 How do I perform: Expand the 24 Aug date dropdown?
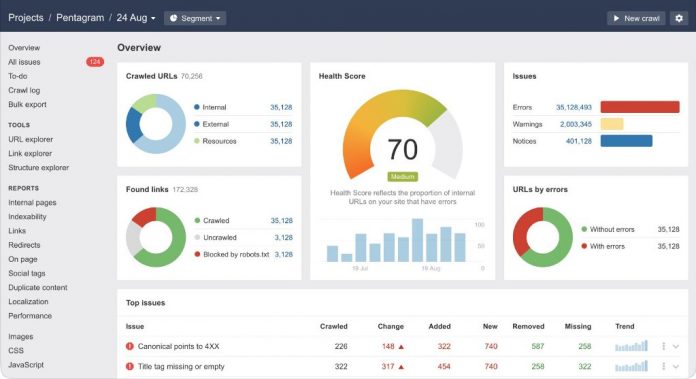tap(136, 18)
